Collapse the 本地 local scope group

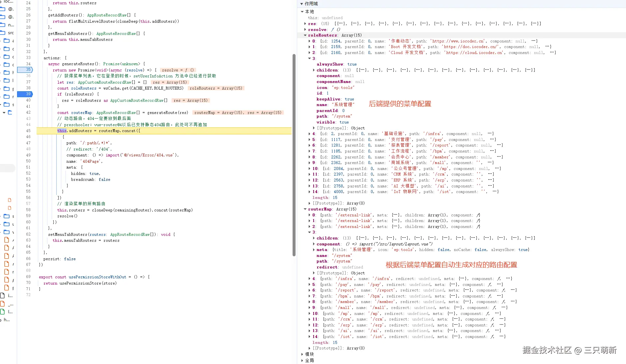[x=302, y=12]
